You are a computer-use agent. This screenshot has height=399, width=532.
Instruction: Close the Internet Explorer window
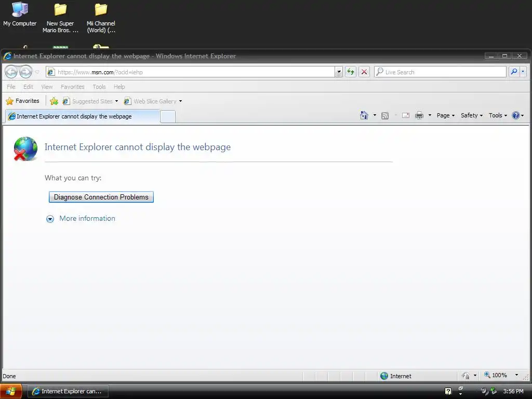(x=520, y=56)
